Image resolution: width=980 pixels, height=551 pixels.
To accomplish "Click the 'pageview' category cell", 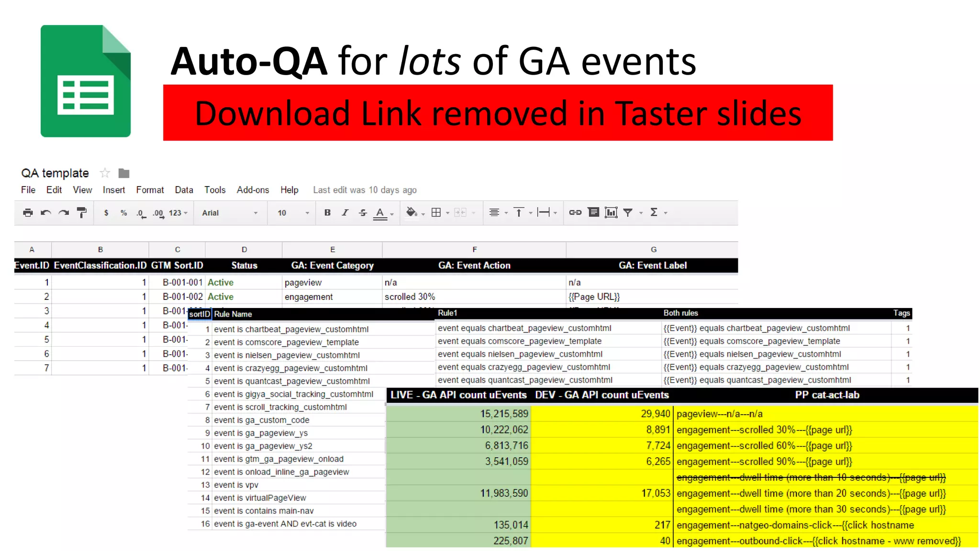I will click(332, 283).
